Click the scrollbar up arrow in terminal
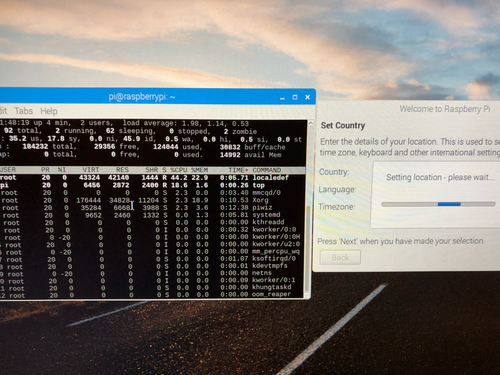The height and width of the screenshot is (375, 500). click(x=310, y=123)
